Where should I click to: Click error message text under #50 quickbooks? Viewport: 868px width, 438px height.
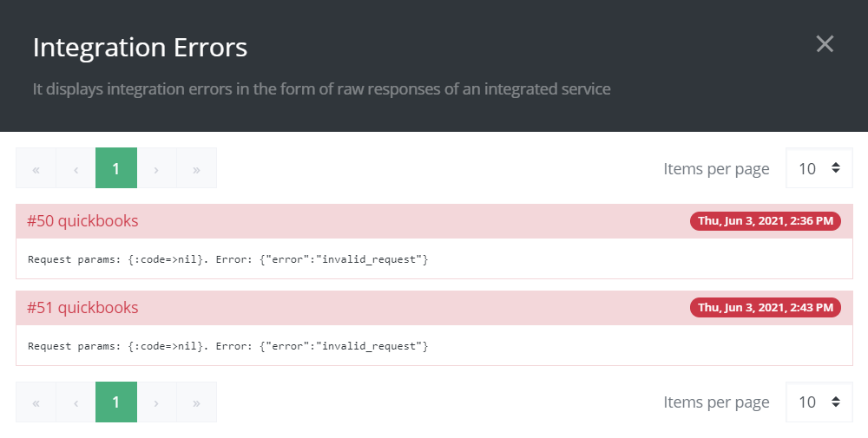click(x=228, y=259)
